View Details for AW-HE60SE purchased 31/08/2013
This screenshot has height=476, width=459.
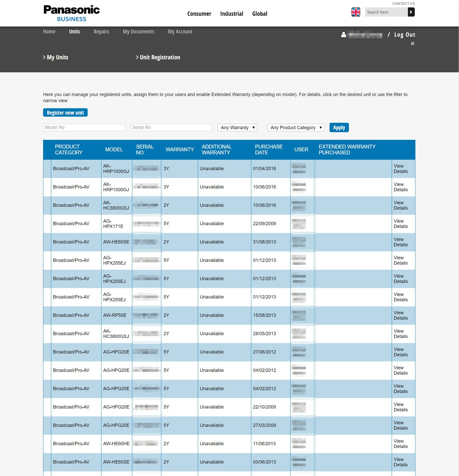pos(401,242)
